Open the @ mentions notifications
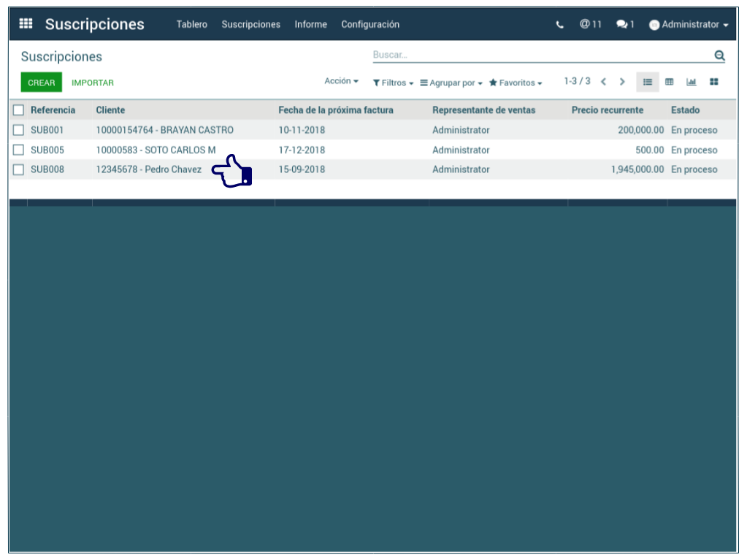Screen dimensions: 747x560 point(590,24)
